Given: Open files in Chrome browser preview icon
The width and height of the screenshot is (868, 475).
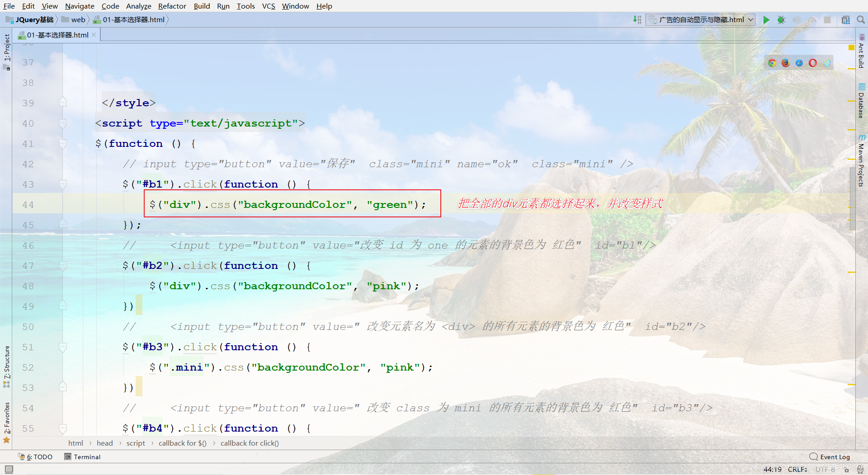Looking at the screenshot, I should (x=772, y=63).
